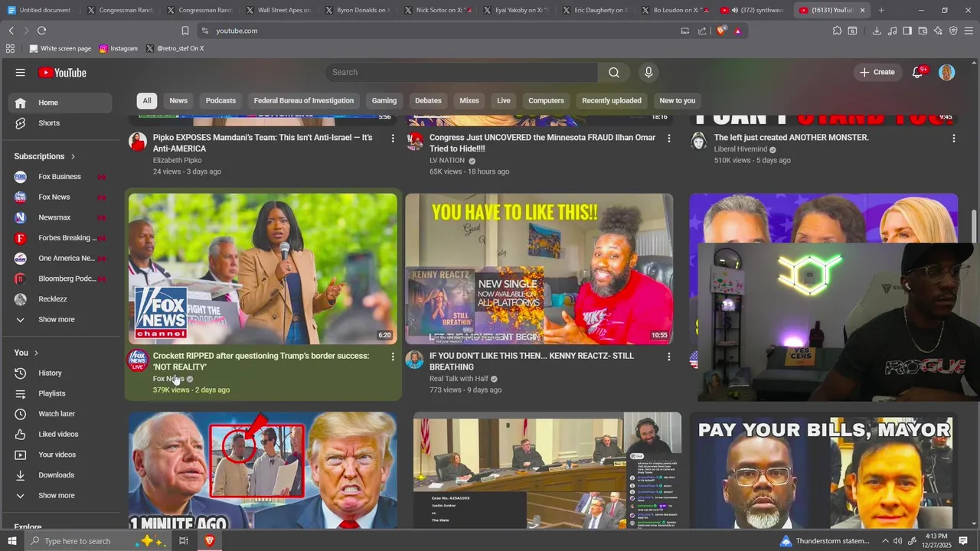
Task: Open the Recklezz subscription
Action: [x=60, y=299]
